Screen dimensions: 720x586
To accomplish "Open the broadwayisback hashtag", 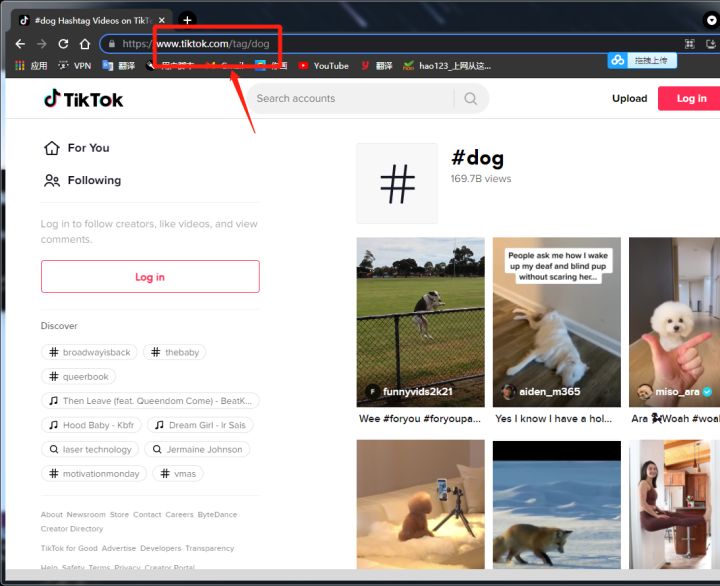I will point(90,352).
